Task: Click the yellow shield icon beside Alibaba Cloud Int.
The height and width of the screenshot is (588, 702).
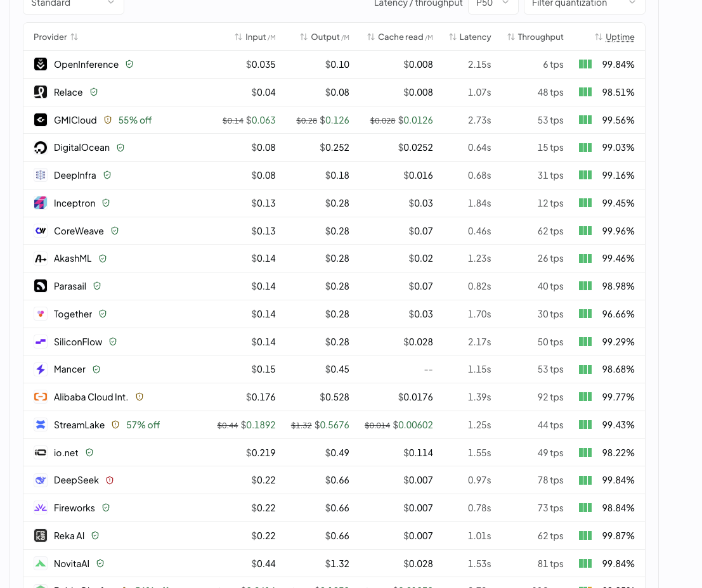Action: tap(140, 397)
